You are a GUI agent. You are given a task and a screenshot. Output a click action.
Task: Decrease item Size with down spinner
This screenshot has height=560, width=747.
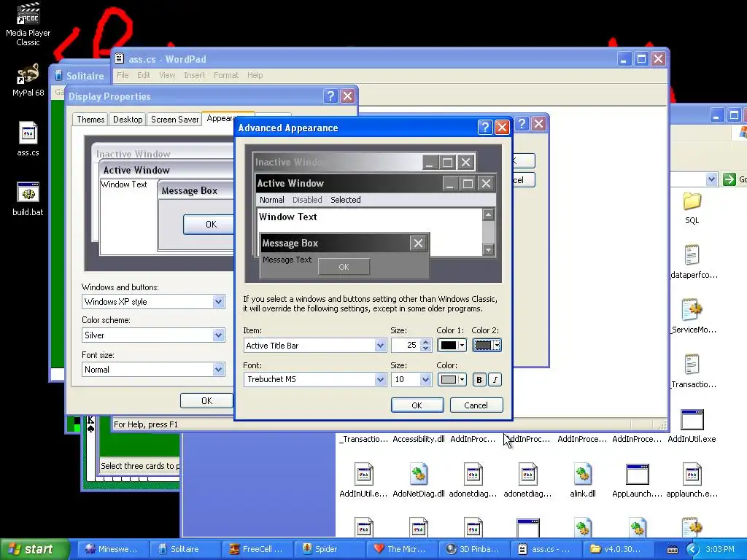coord(426,349)
